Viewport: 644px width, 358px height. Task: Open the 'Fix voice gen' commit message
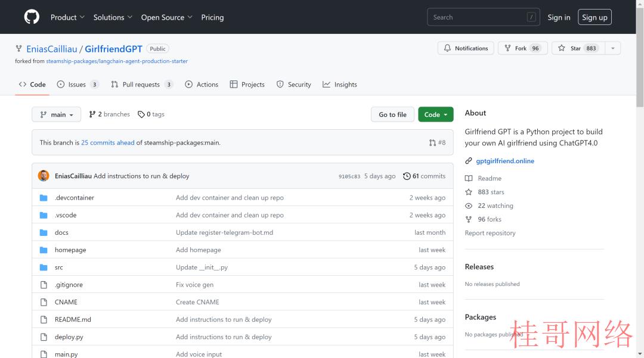pyautogui.click(x=194, y=285)
